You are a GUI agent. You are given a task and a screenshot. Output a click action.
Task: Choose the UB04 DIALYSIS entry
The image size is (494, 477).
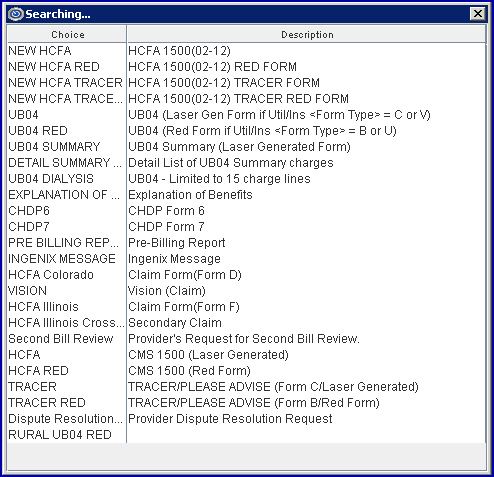246,179
